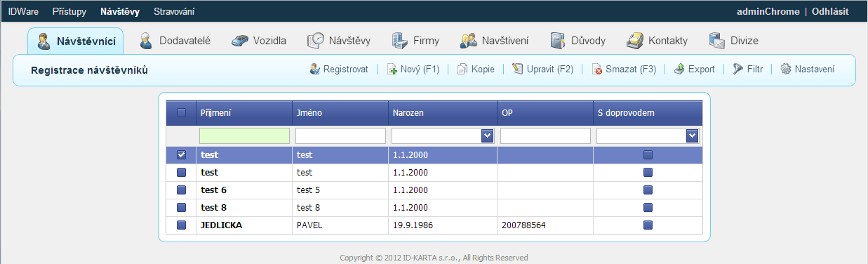Screen dimensions: 868x264
Task: Click the Registrovat toolbar icon
Action: click(315, 70)
